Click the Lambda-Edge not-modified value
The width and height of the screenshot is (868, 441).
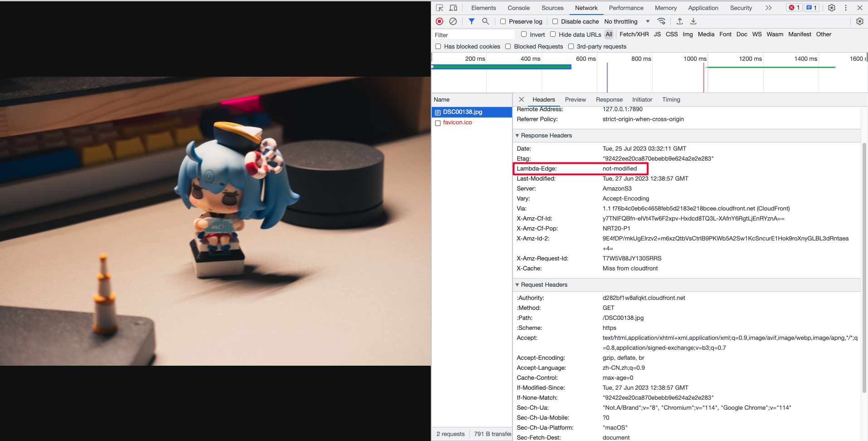[619, 168]
